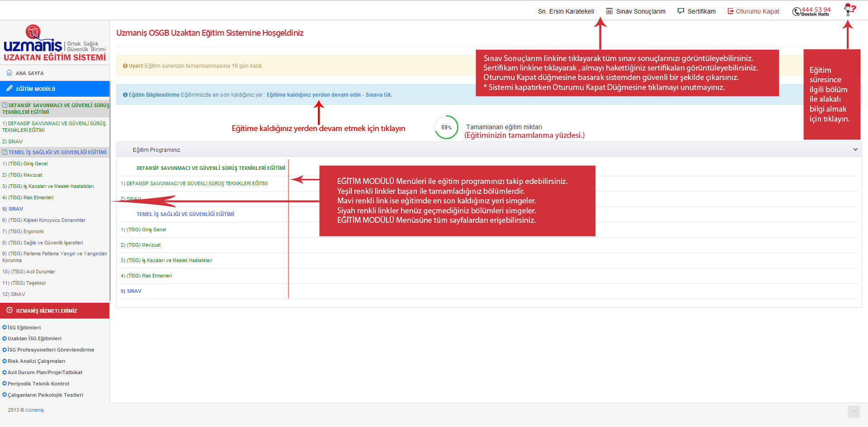Image resolution: width=868 pixels, height=427 pixels.
Task: Click the Eğitim Programınız panel title
Action: [x=156, y=150]
